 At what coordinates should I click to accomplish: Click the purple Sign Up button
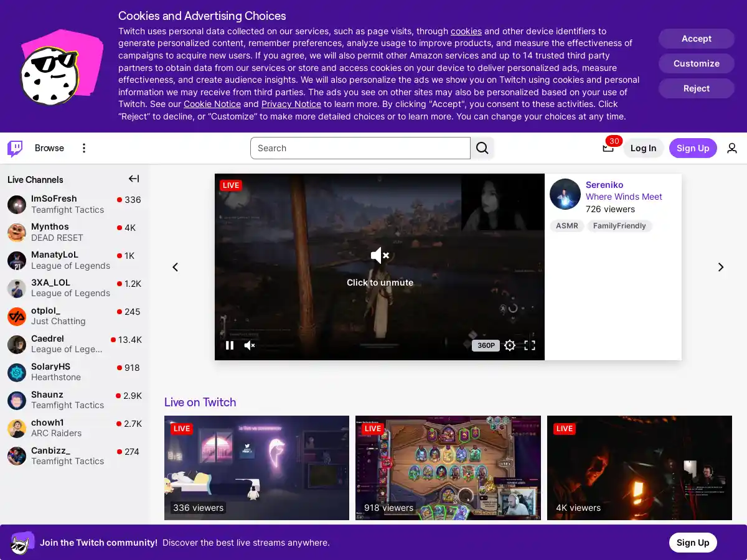pos(693,148)
